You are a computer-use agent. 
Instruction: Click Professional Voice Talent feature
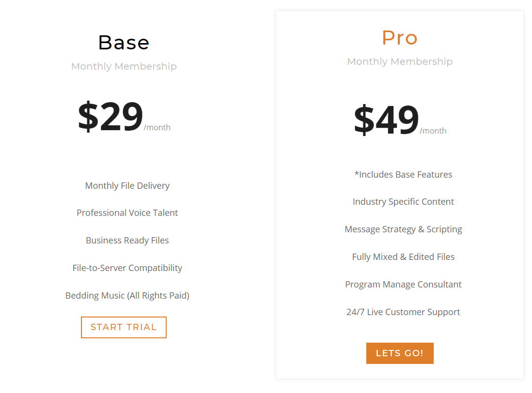click(x=127, y=213)
